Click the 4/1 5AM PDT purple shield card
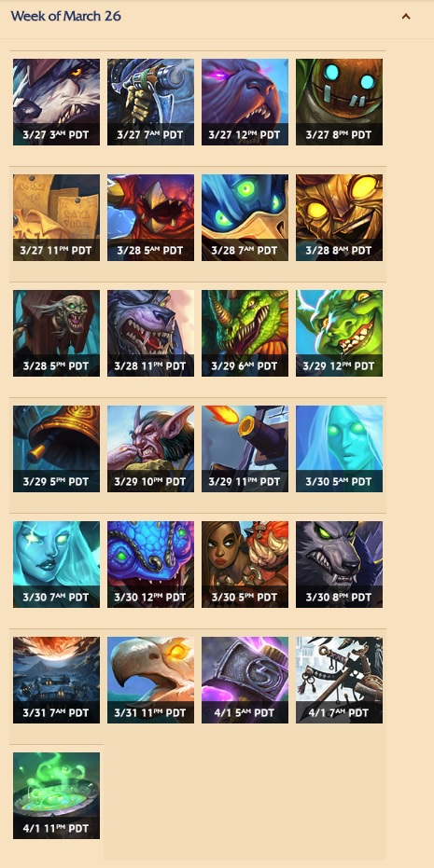434x868 pixels. 245,681
